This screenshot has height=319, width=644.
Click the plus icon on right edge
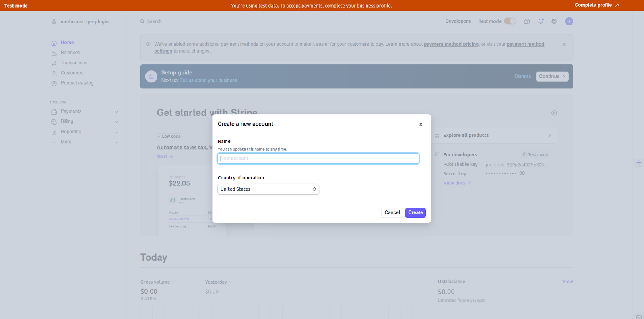(639, 163)
